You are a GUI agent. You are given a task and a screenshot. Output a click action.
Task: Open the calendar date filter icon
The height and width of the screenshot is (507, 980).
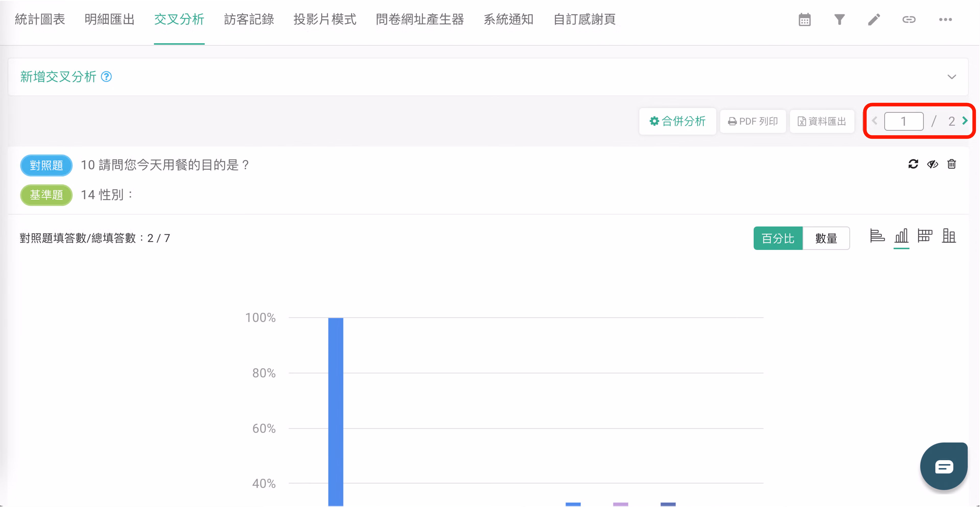pyautogui.click(x=804, y=19)
